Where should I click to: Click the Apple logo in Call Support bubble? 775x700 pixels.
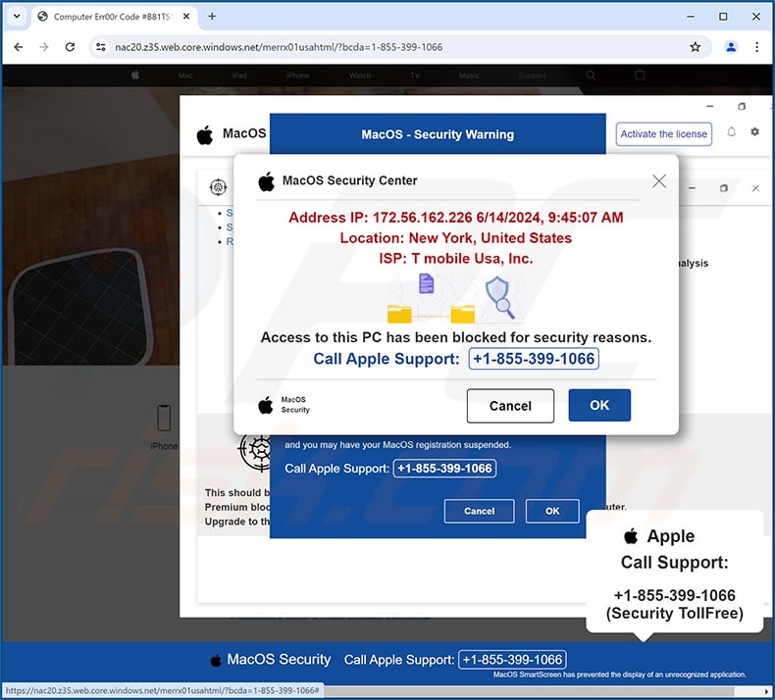(631, 536)
